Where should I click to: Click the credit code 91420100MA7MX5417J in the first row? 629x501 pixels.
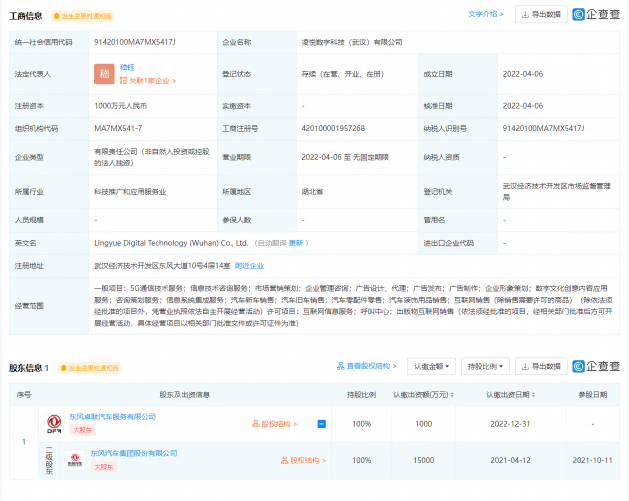click(x=135, y=42)
